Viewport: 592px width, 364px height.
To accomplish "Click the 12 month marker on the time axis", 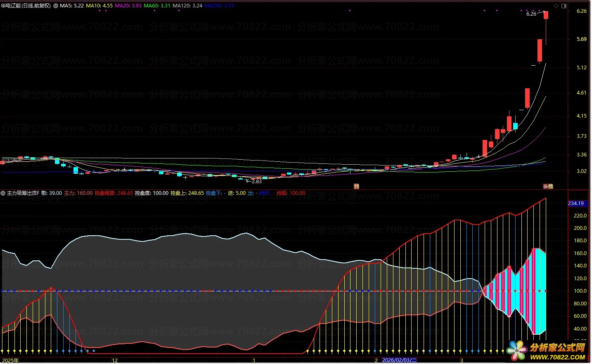I will point(115,361).
